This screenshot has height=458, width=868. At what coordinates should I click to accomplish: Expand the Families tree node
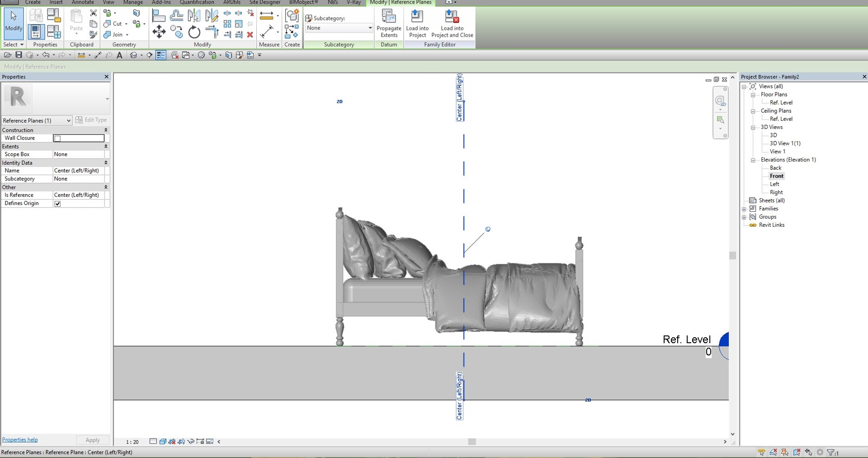[x=744, y=209]
